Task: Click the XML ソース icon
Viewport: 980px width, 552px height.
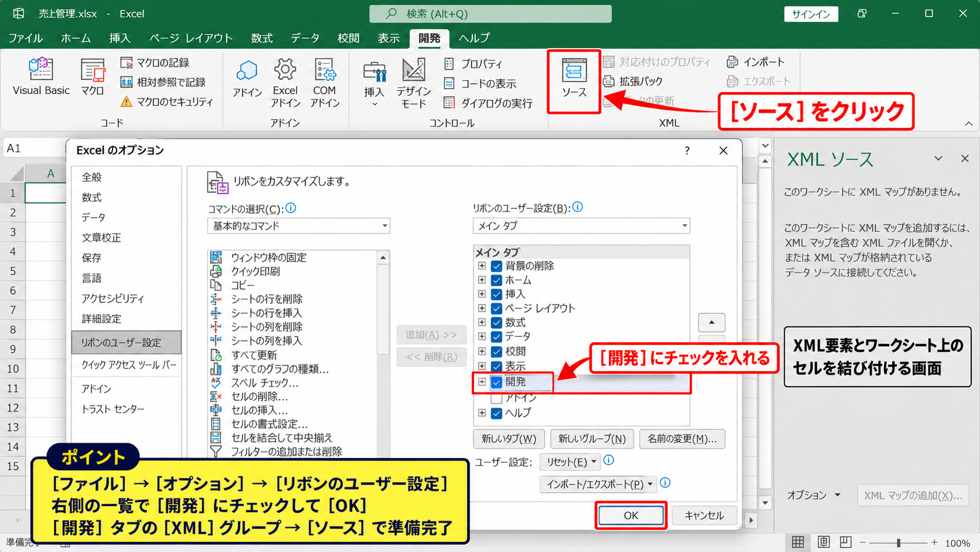Action: pos(574,78)
